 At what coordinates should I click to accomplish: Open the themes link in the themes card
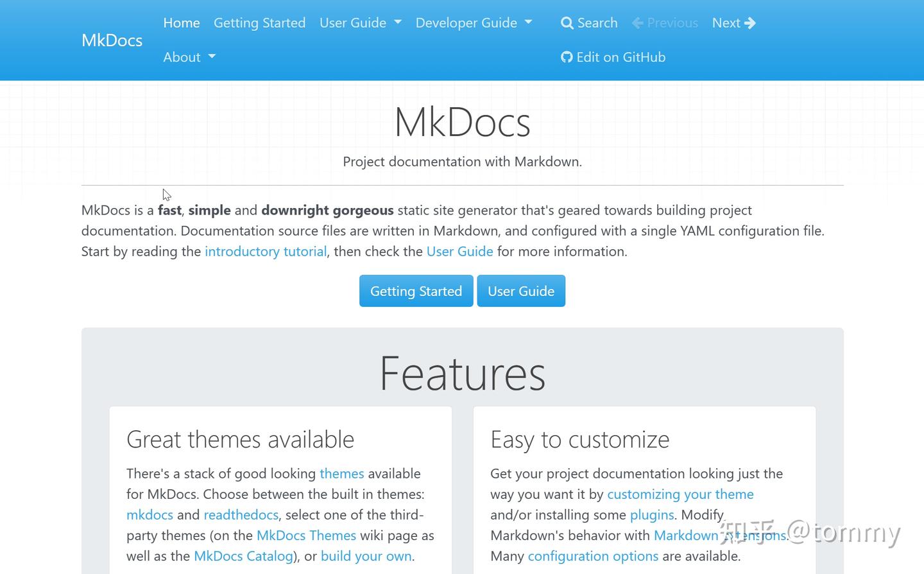[x=342, y=474]
